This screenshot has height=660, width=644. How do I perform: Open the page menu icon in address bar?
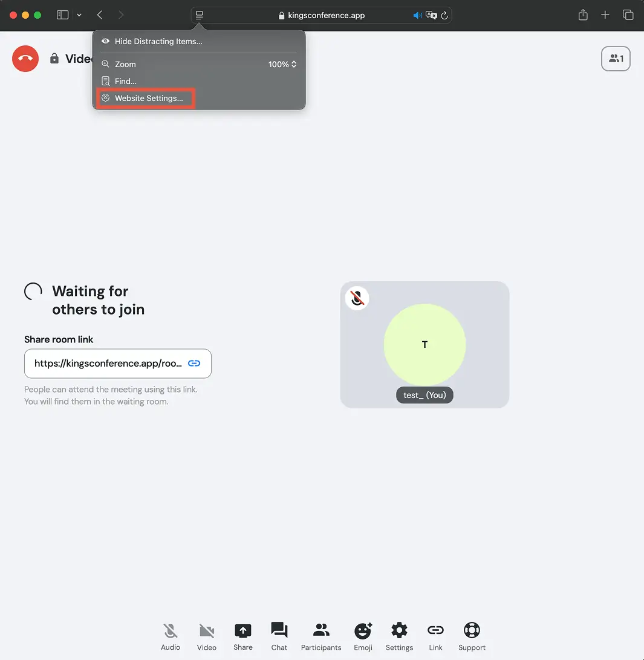click(200, 15)
